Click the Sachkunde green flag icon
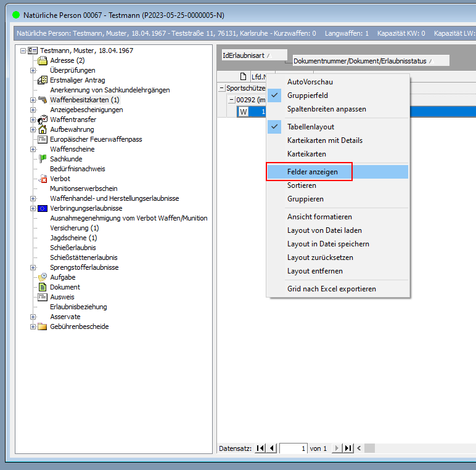This screenshot has width=476, height=470. tap(43, 159)
